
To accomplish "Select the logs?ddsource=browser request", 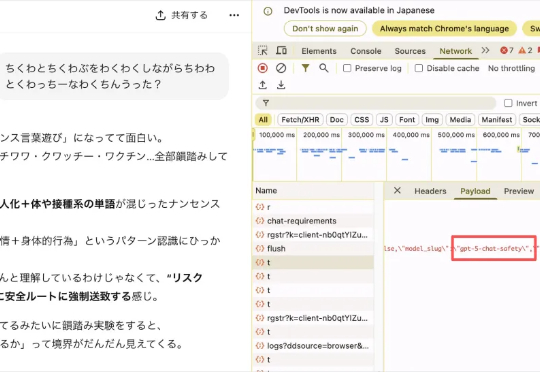I will 313,345.
